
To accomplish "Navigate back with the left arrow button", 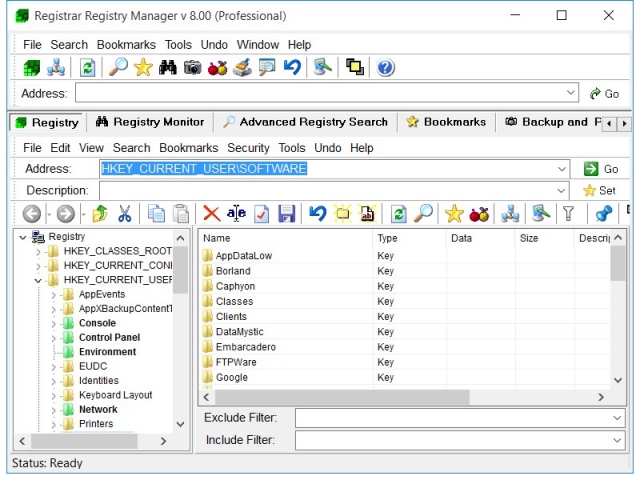I will [x=31, y=213].
